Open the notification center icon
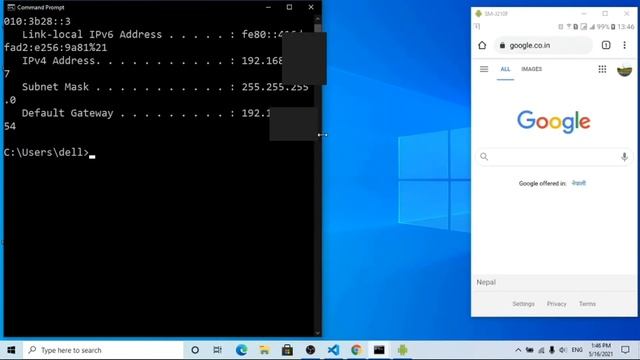Viewport: 640px width, 360px height. [x=625, y=350]
